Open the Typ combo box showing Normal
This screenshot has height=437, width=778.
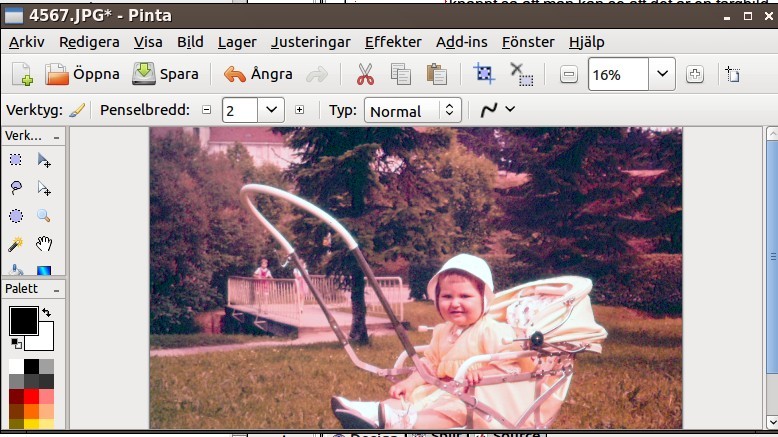click(413, 110)
